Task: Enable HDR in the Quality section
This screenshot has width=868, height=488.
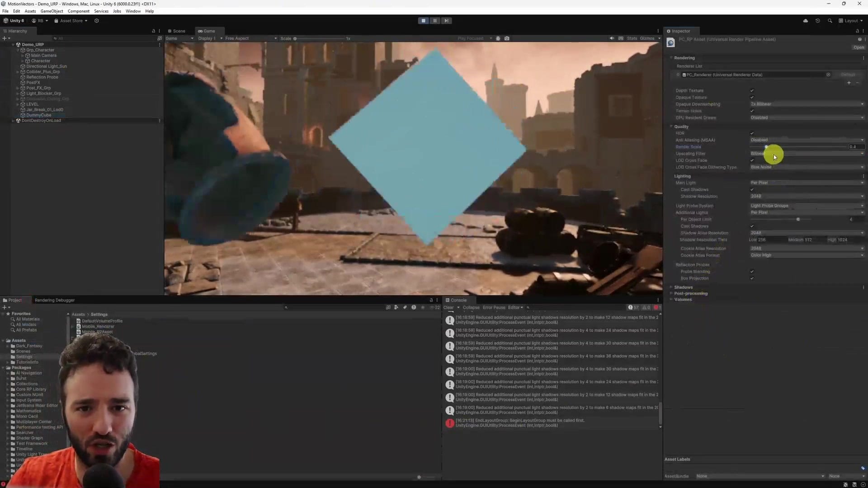Action: pos(752,133)
